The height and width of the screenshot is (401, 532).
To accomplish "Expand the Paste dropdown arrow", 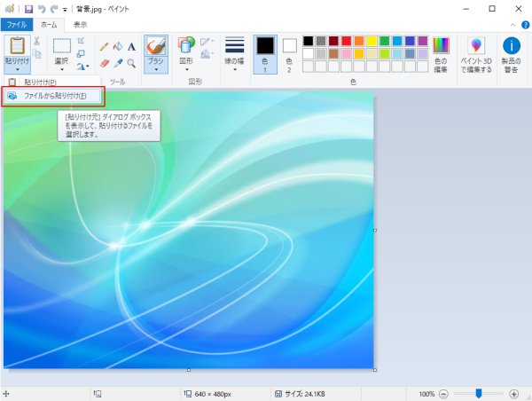I will [x=18, y=69].
